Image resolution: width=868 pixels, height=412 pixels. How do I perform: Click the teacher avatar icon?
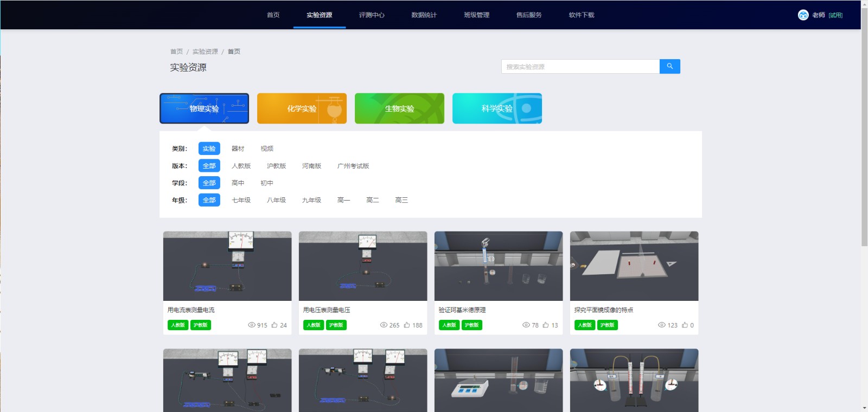pos(803,15)
